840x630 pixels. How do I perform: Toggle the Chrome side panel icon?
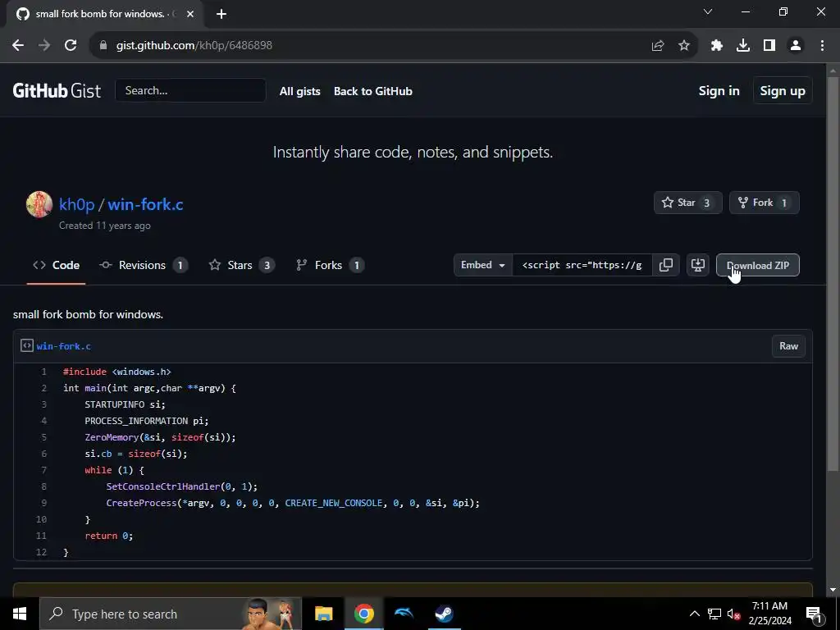click(x=769, y=46)
